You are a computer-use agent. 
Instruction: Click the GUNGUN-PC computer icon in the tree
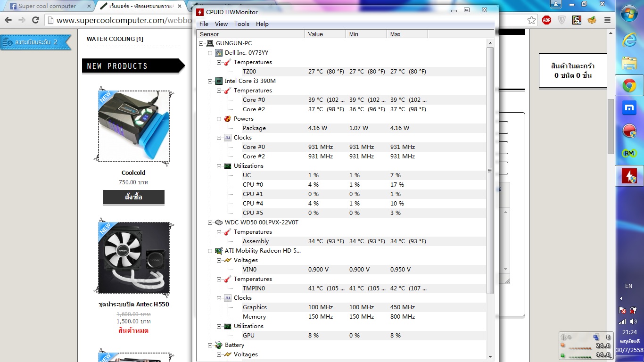point(209,43)
